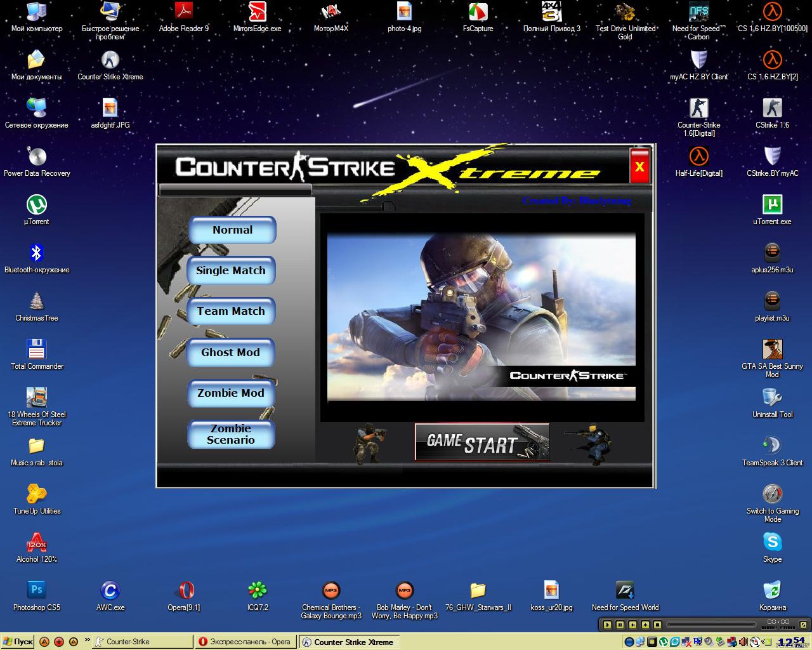
Task: Expand the quick launch chevron on taskbar
Action: [88, 640]
